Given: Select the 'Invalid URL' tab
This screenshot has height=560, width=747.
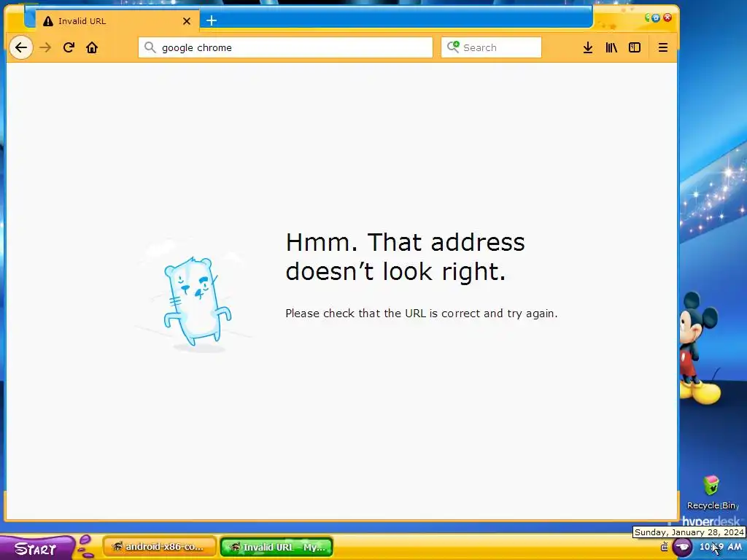Looking at the screenshot, I should 117,21.
